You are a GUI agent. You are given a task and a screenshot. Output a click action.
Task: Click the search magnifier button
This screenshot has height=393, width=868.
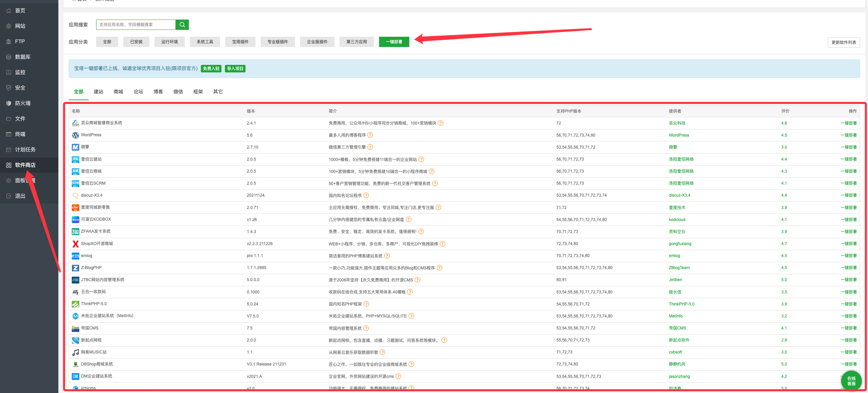[182, 25]
